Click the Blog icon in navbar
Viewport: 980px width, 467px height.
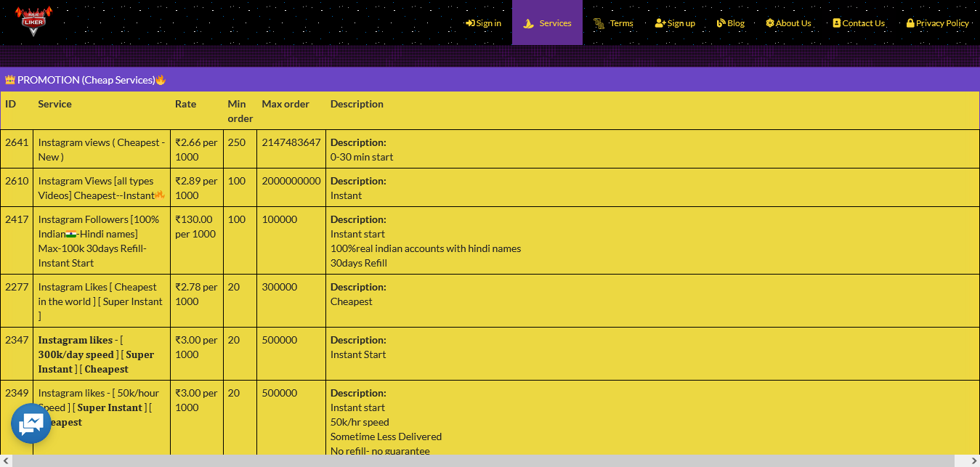721,23
